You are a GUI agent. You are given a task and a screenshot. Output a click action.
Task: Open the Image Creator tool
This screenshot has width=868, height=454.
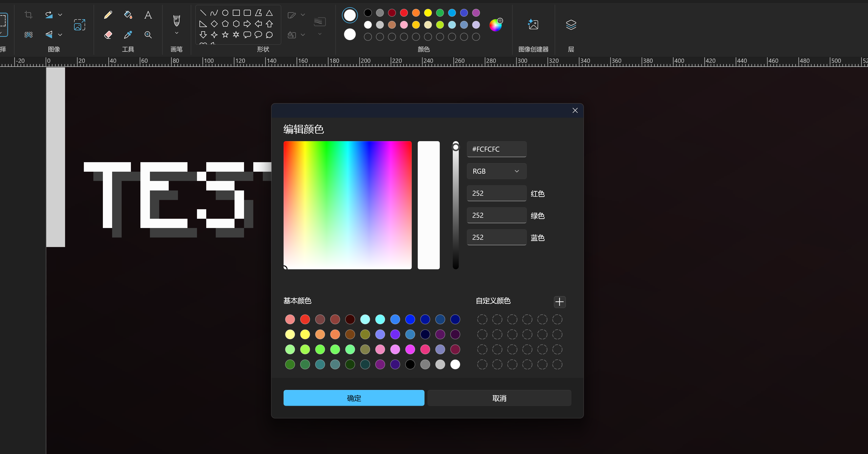tap(533, 25)
